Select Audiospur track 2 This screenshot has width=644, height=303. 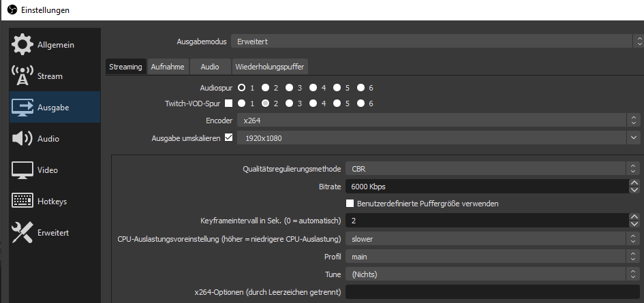[265, 87]
